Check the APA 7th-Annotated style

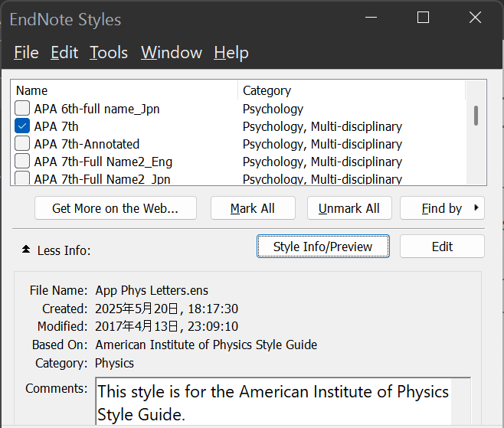[22, 143]
